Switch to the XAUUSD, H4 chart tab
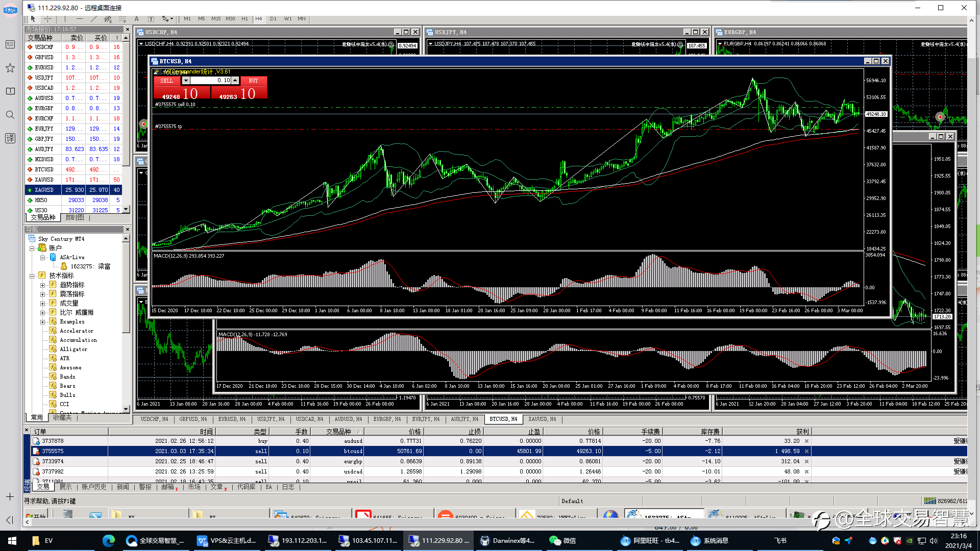The image size is (980, 551). tap(542, 419)
